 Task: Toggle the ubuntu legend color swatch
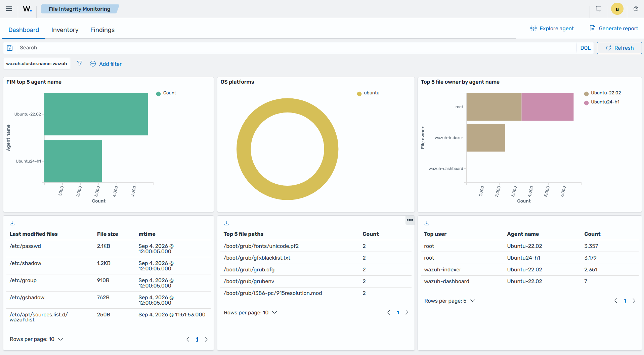(x=359, y=94)
